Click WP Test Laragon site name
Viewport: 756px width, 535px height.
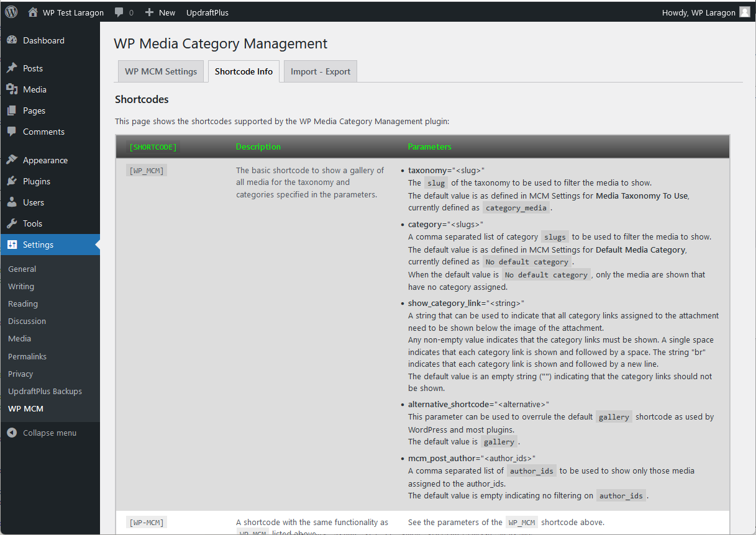click(73, 12)
